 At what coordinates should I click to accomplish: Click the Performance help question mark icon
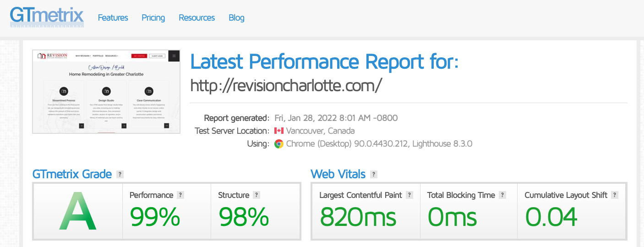point(180,195)
